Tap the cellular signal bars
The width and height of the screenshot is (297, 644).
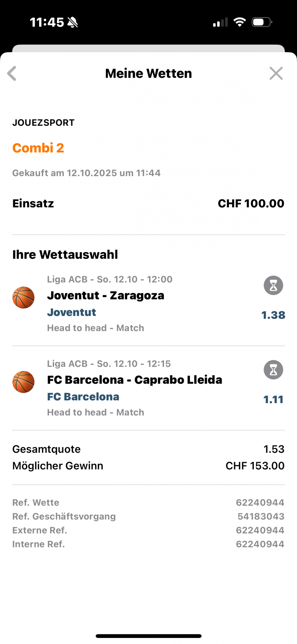coord(220,22)
